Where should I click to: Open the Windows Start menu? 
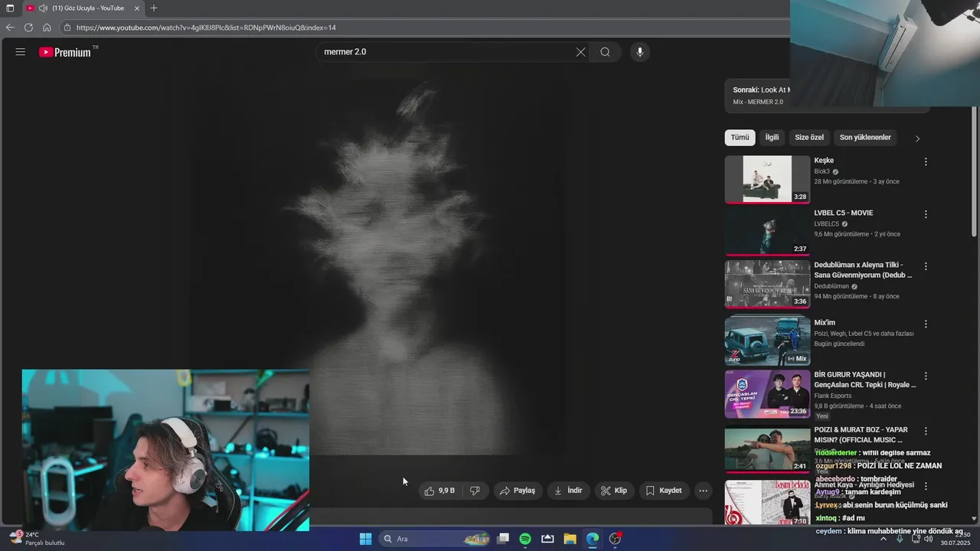coord(365,539)
